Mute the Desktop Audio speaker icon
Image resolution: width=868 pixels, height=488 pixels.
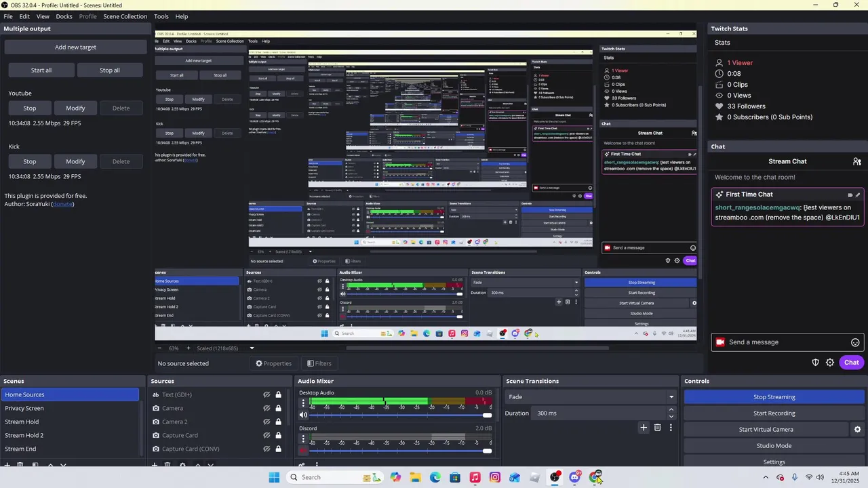tap(304, 415)
